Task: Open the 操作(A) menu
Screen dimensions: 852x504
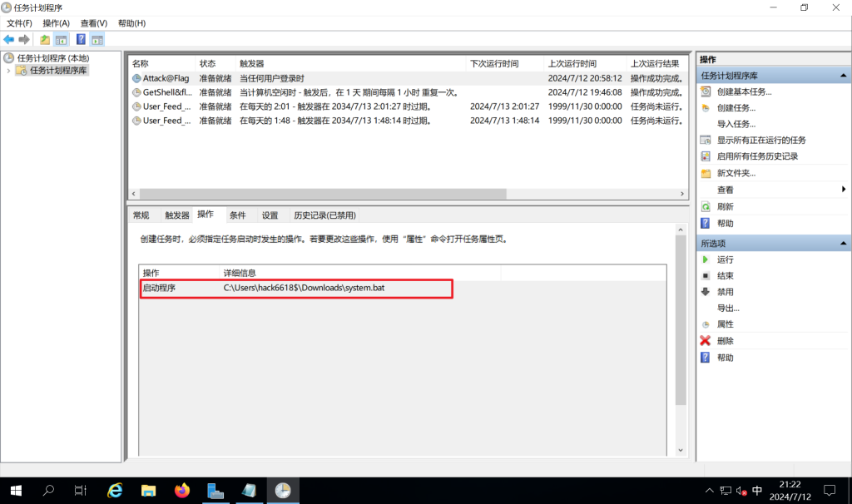Action: point(56,23)
